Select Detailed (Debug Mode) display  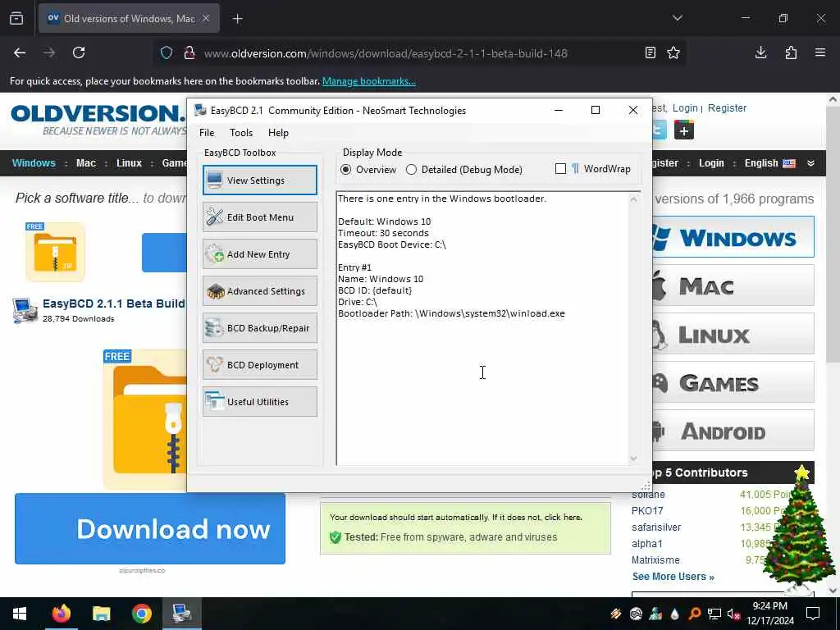464,169
